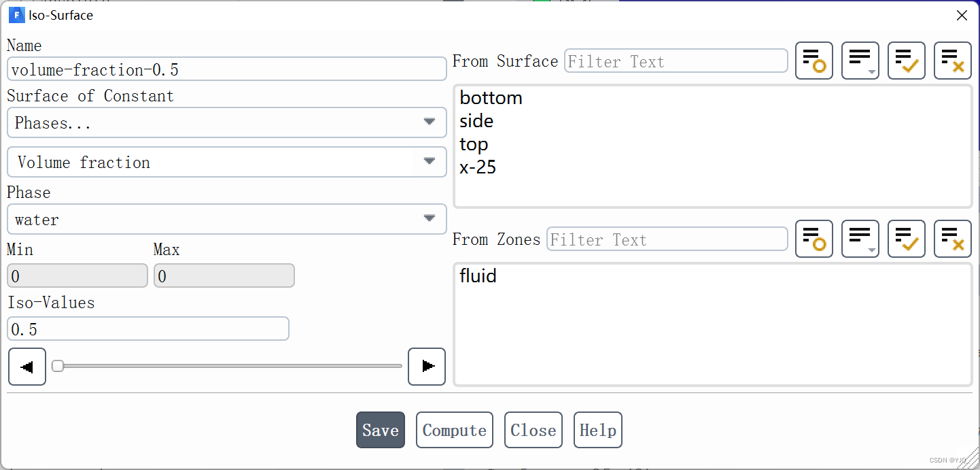Screen dimensions: 980x470
Task: Open the Phases... category dropdown
Action: click(x=226, y=123)
